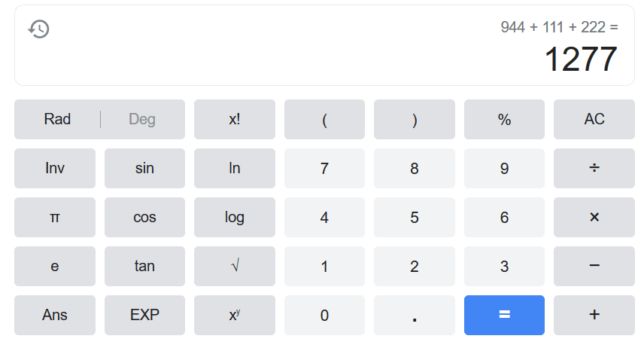The width and height of the screenshot is (644, 348).
Task: Open the calculation history icon
Action: click(38, 29)
